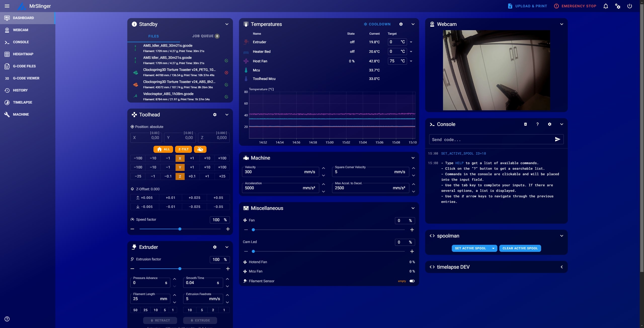Open Heightmap in sidebar
The width and height of the screenshot is (644, 328).
click(23, 54)
